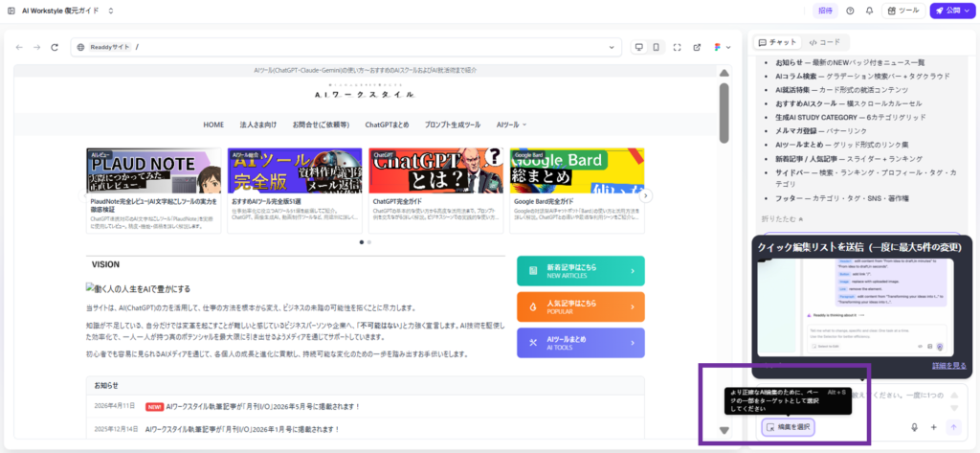
Task: Click the second carousel pagination dot
Action: point(369,242)
